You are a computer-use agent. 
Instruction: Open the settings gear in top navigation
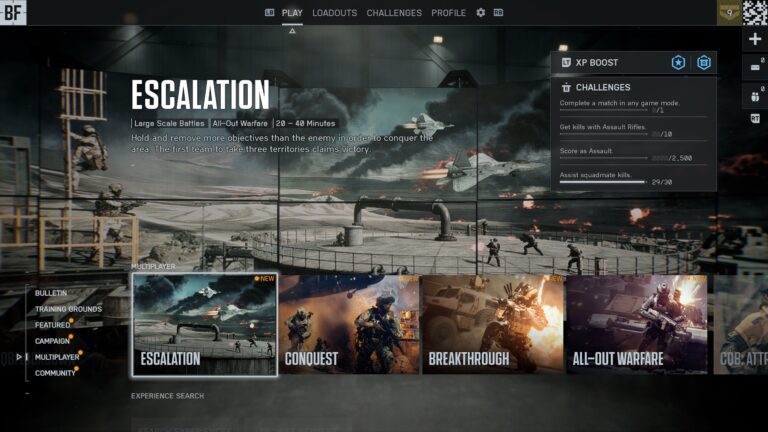[x=480, y=13]
